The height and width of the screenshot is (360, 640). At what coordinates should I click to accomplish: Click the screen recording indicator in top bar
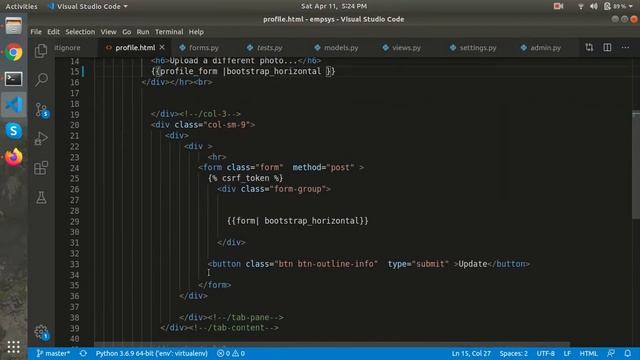pos(558,6)
